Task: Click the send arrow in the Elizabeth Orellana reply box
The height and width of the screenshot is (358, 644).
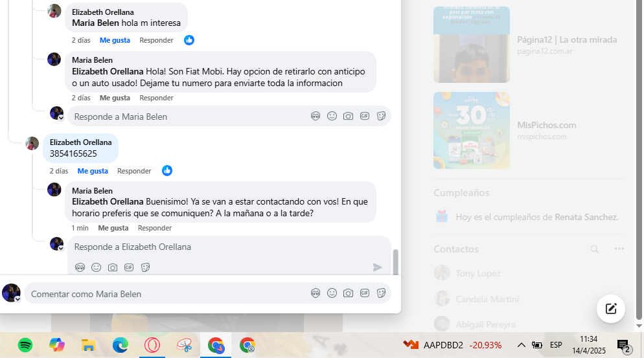Action: pos(377,267)
